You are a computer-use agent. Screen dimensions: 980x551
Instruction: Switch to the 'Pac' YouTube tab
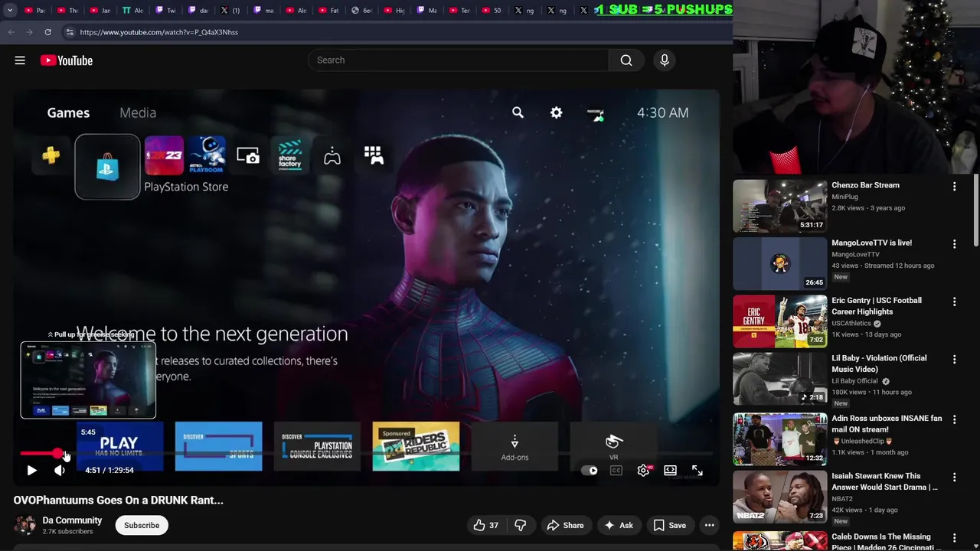[35, 11]
